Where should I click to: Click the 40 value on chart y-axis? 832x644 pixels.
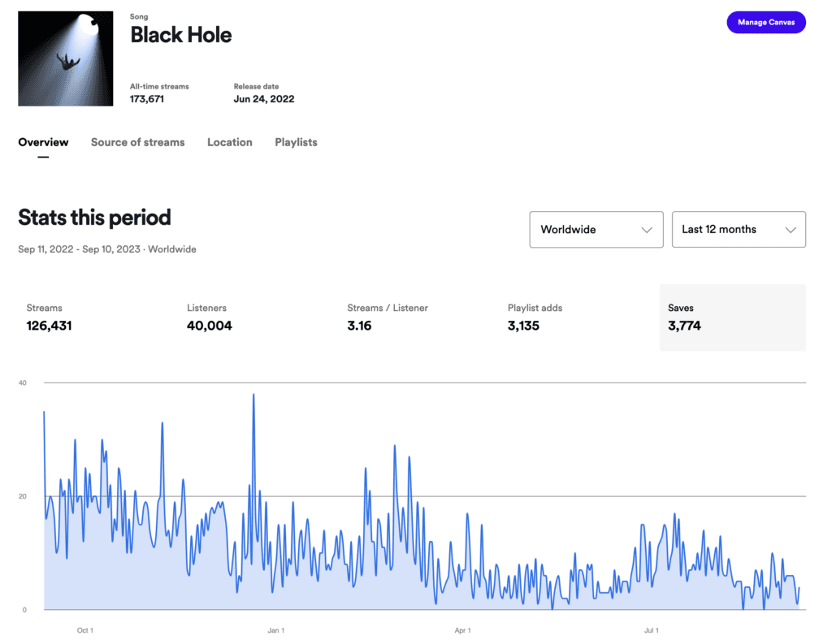tap(22, 383)
